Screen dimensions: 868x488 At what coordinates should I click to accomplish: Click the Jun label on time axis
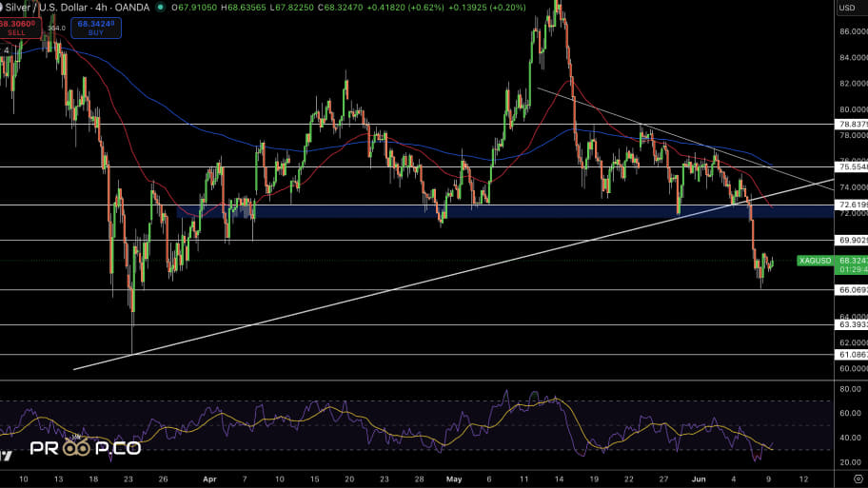click(x=699, y=479)
